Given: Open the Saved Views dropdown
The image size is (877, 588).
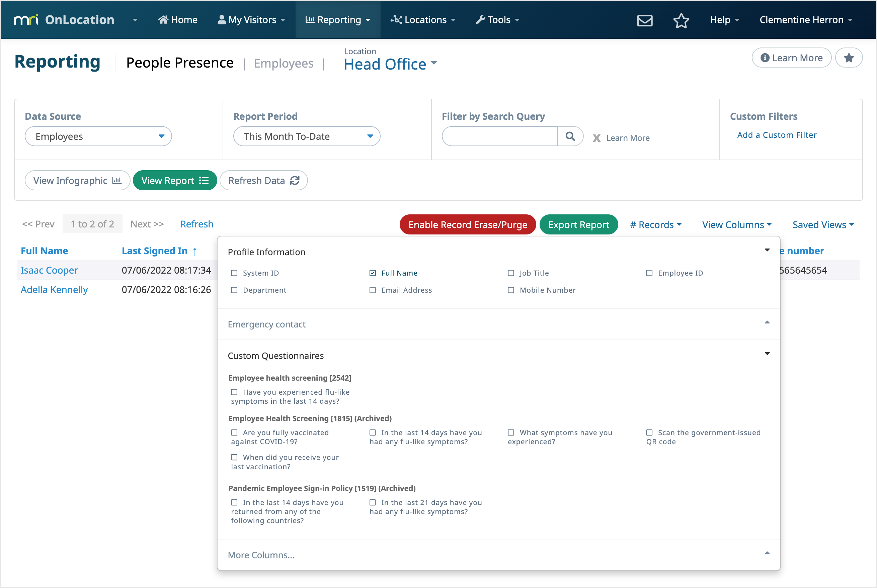Looking at the screenshot, I should coord(823,225).
